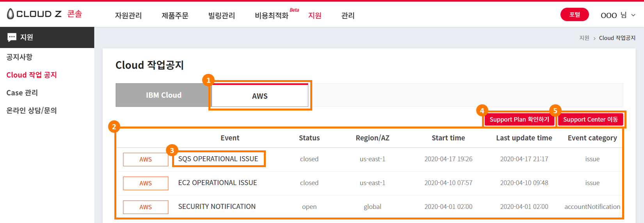644x223 pixels.
Task: Click Support Center 이동 button
Action: point(590,120)
